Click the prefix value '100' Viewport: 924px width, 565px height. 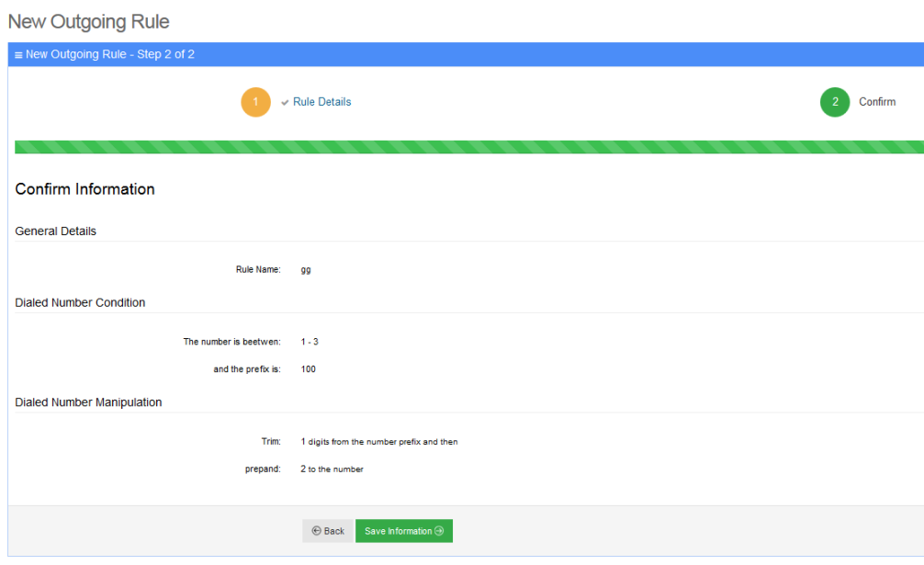[309, 369]
